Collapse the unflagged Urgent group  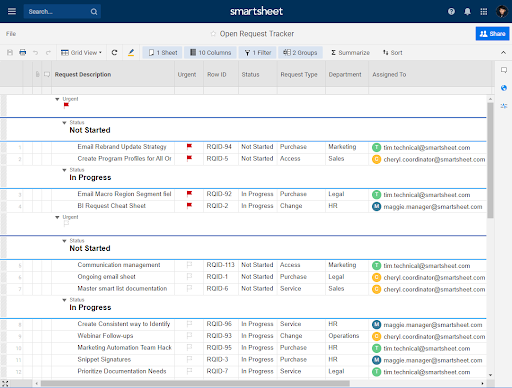pos(57,217)
